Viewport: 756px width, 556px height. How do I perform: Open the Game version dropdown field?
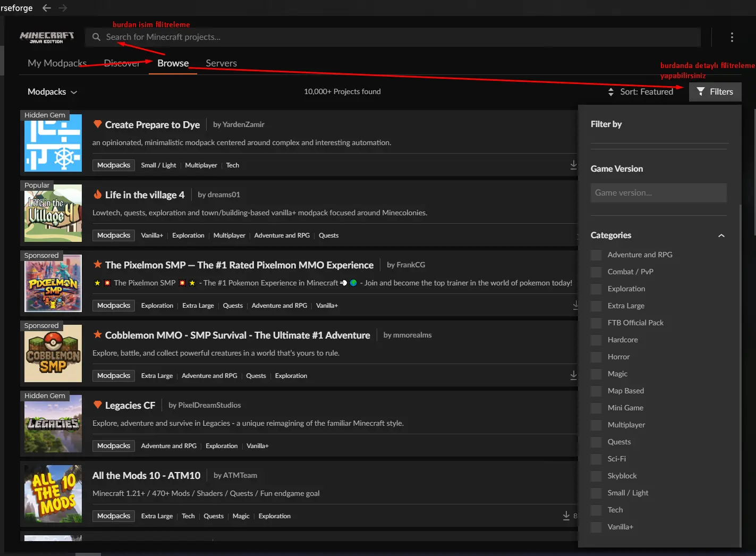[659, 193]
